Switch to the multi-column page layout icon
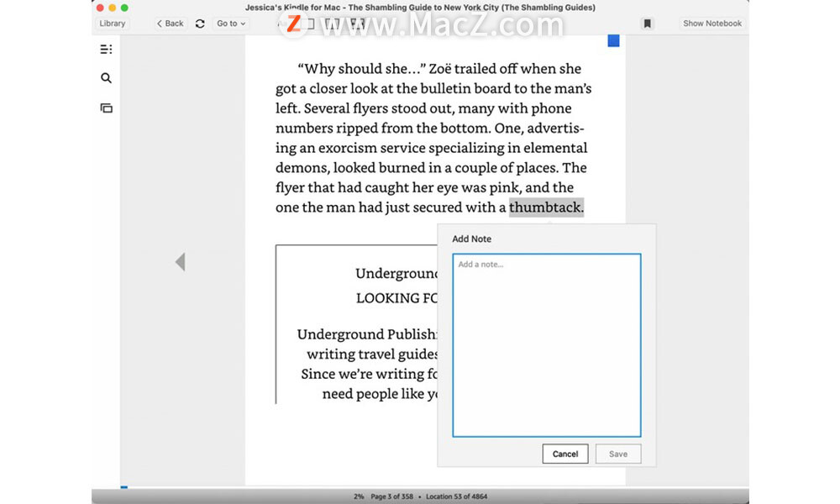The width and height of the screenshot is (840, 504). [x=357, y=24]
